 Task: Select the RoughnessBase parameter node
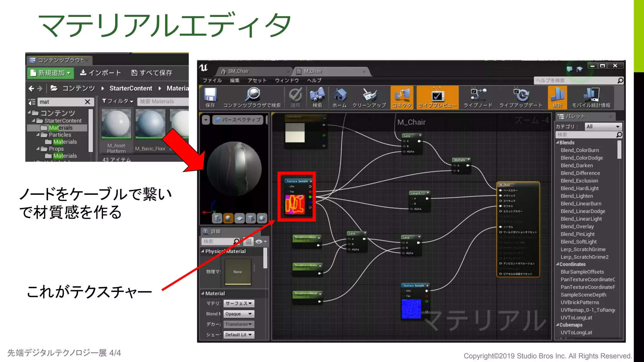click(307, 241)
